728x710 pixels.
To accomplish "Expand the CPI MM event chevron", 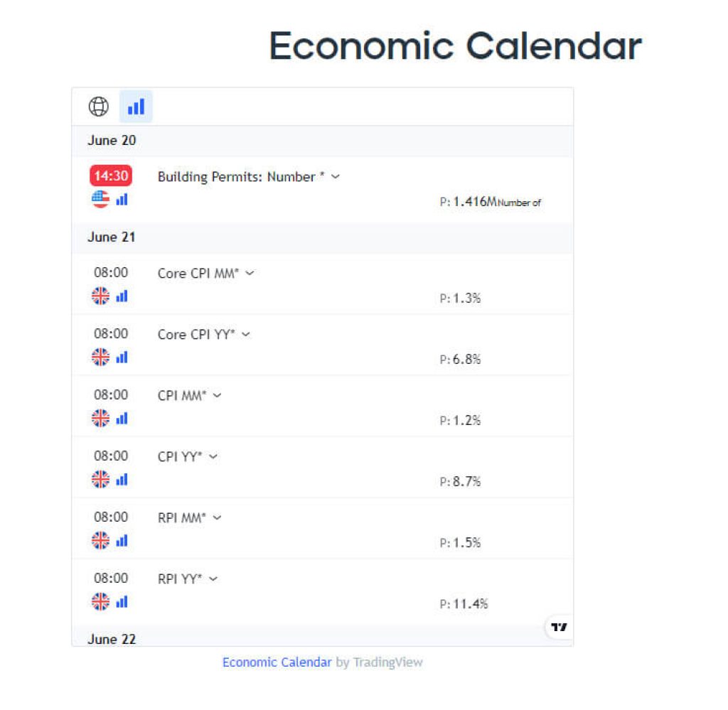I will click(x=217, y=396).
